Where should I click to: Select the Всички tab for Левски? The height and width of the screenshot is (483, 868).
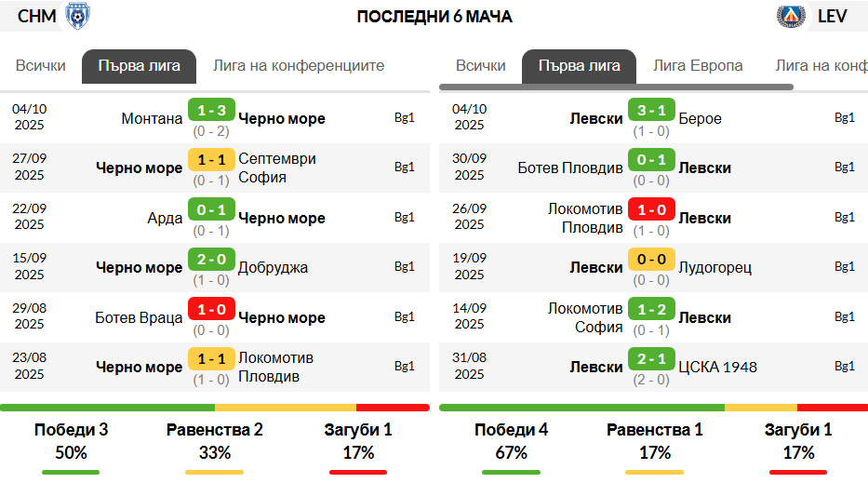pyautogui.click(x=480, y=66)
